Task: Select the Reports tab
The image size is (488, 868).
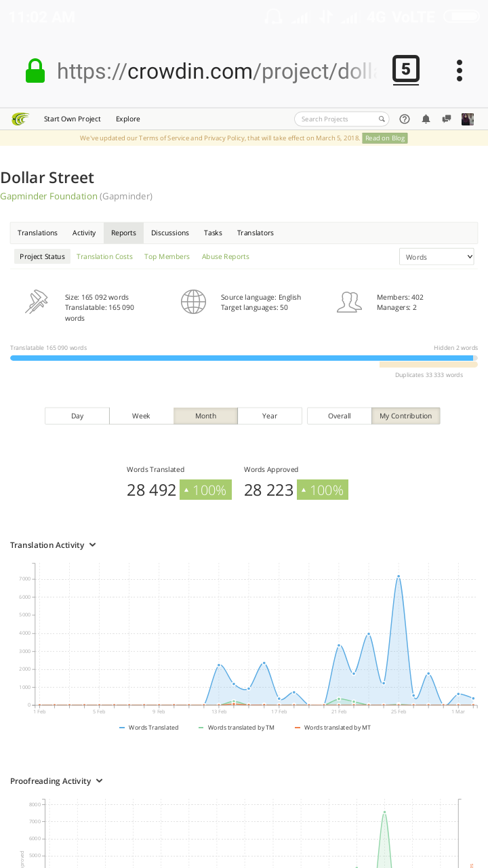Action: click(x=123, y=233)
